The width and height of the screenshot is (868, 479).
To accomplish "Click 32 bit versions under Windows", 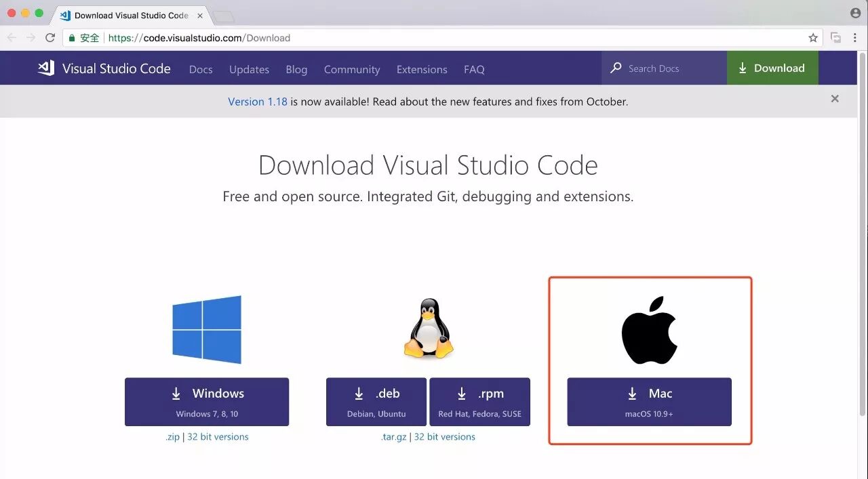I will [218, 437].
